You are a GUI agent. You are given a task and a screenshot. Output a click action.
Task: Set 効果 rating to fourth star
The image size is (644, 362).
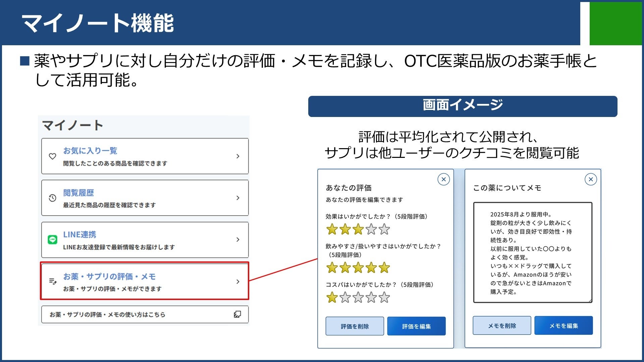[371, 230]
